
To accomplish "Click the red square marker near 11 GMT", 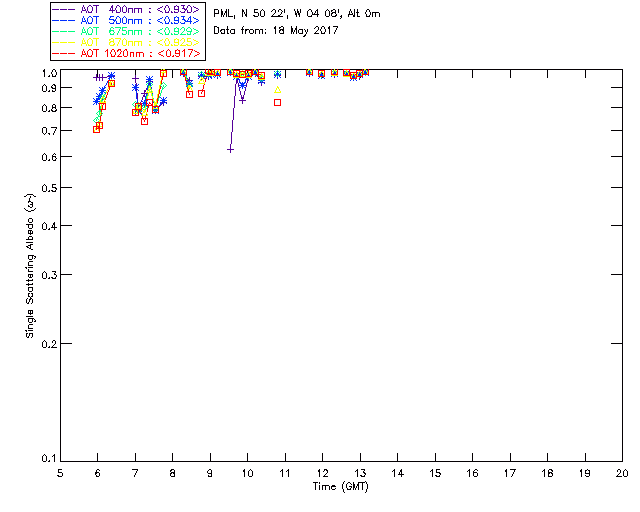I will coord(278,102).
